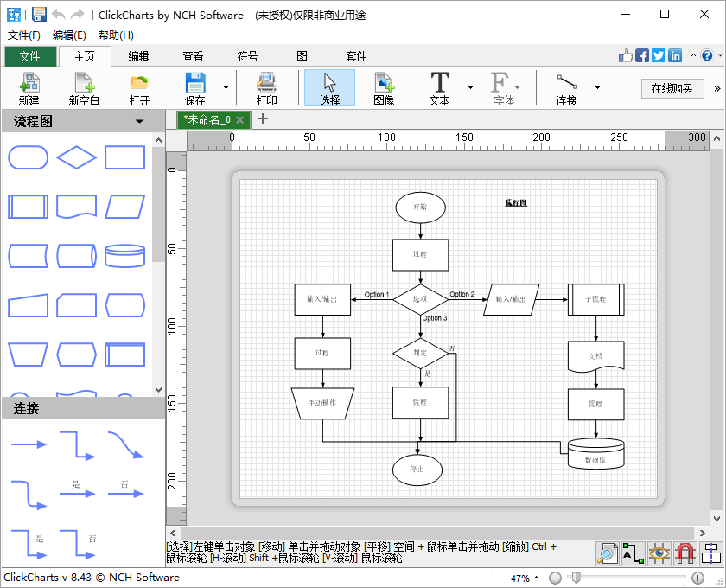The width and height of the screenshot is (726, 588).
Task: Click the Facebook share icon
Action: pyautogui.click(x=641, y=55)
